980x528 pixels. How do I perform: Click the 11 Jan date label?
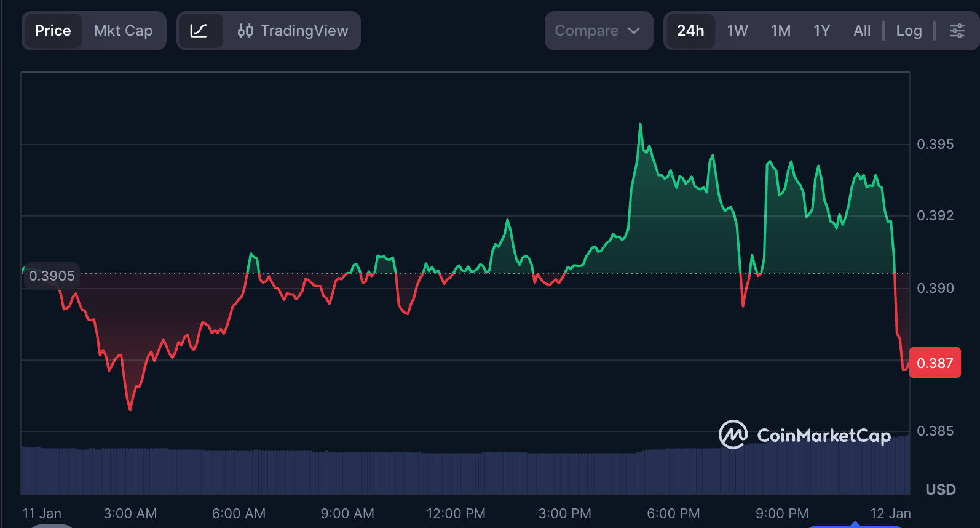42,513
